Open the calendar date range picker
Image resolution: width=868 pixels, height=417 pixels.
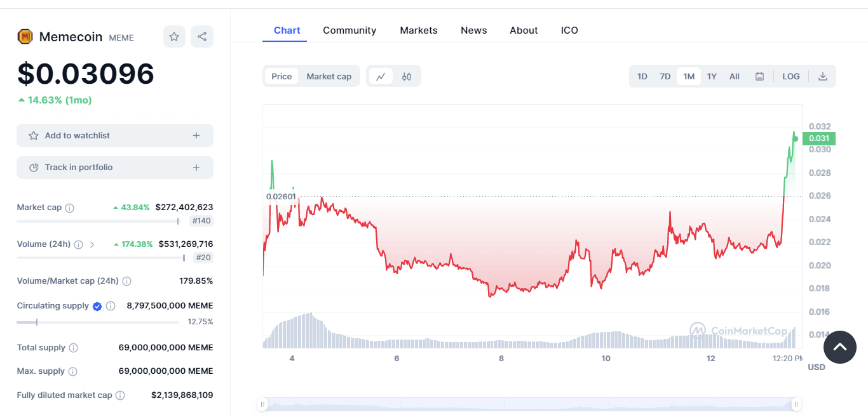click(x=759, y=76)
